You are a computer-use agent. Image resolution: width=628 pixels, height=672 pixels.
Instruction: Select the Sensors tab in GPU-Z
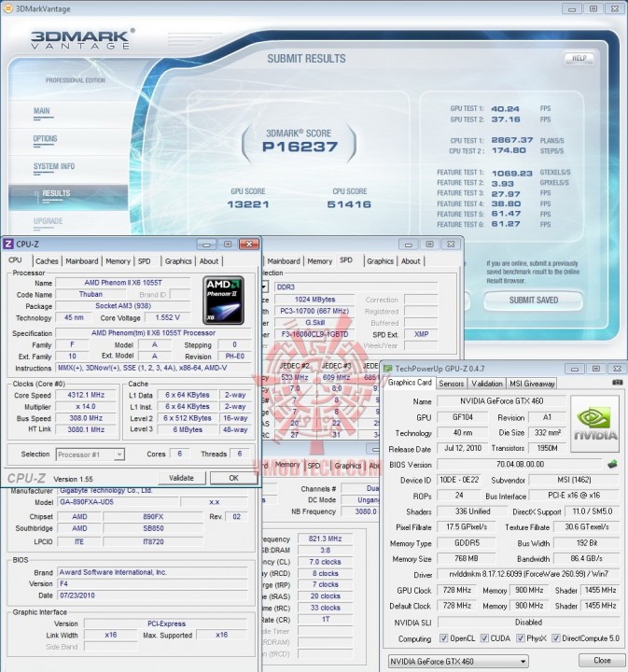tap(451, 384)
